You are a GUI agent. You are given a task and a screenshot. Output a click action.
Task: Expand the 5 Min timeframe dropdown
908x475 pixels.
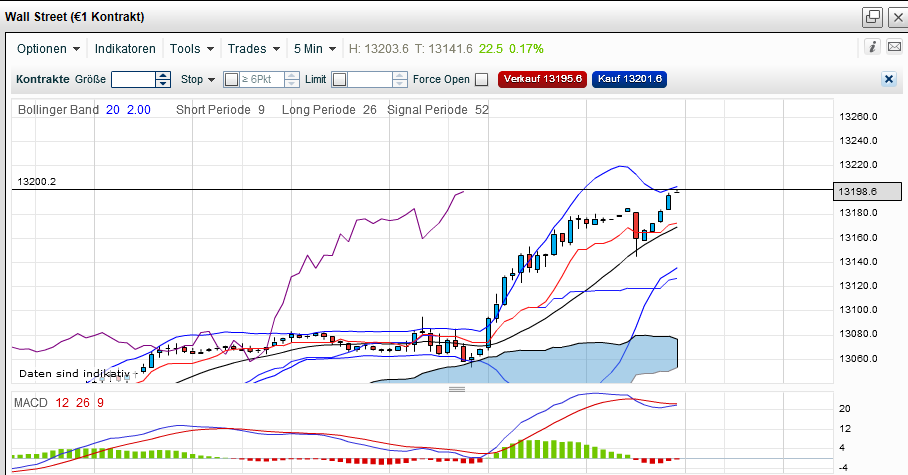tap(314, 48)
